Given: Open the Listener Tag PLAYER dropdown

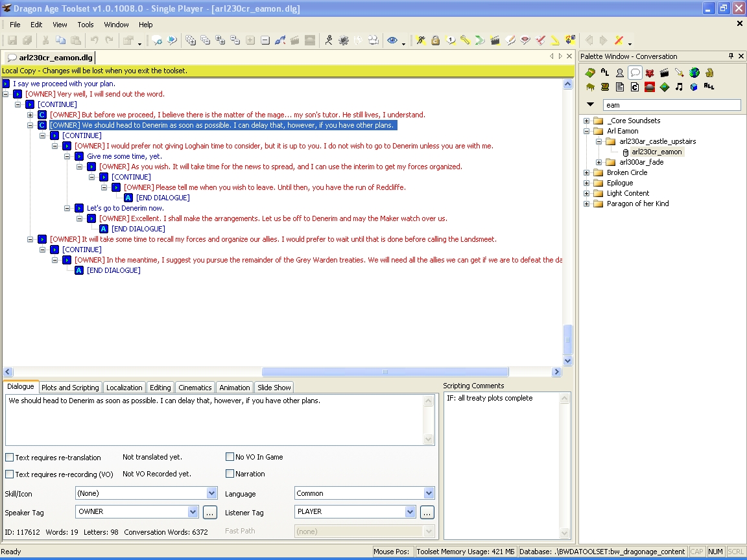Looking at the screenshot, I should point(410,512).
